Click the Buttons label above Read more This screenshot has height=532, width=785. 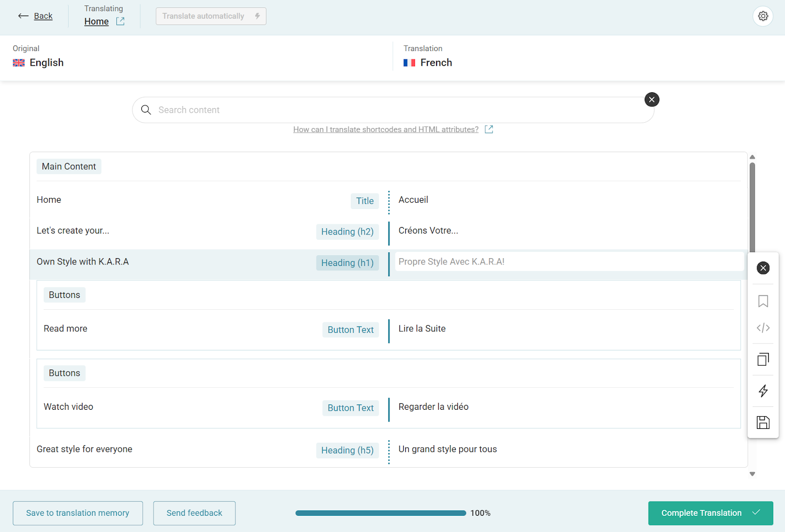(x=64, y=295)
